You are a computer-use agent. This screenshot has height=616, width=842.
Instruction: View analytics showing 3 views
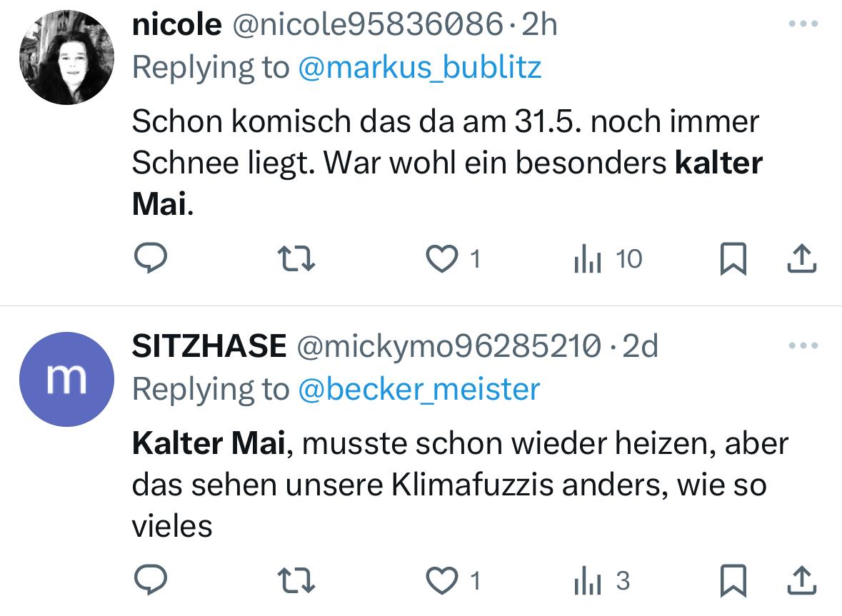coord(601,580)
